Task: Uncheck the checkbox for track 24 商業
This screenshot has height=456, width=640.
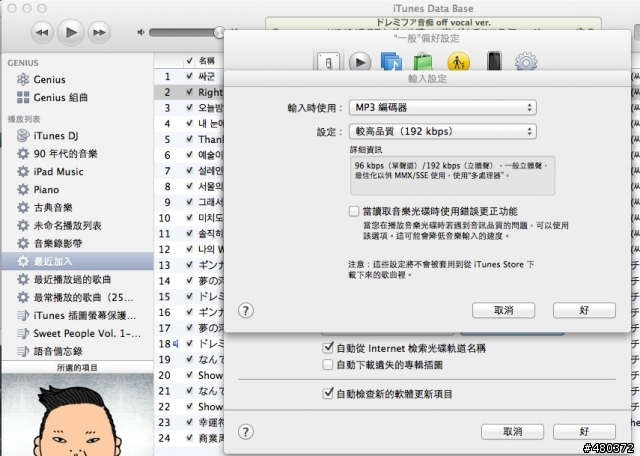Action: [x=189, y=437]
